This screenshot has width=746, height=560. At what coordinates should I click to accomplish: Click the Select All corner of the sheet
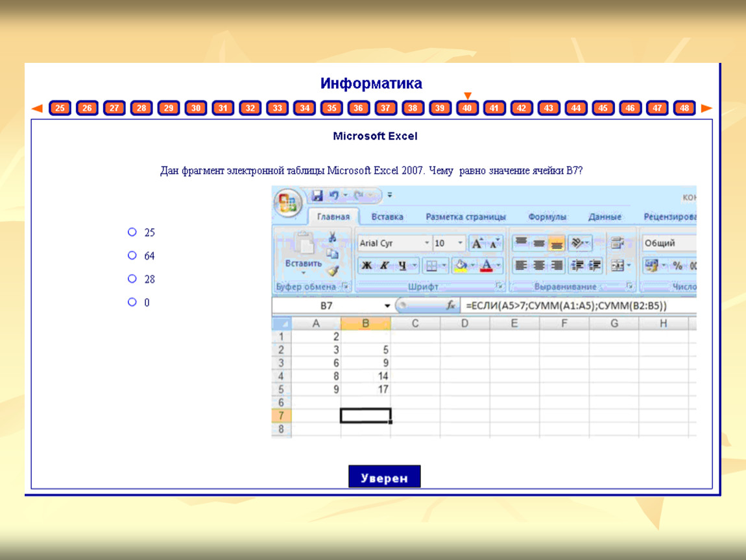pyautogui.click(x=281, y=323)
